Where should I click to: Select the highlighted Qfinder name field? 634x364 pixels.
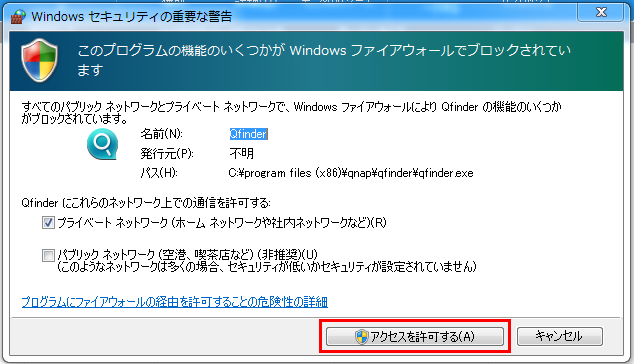click(x=248, y=134)
